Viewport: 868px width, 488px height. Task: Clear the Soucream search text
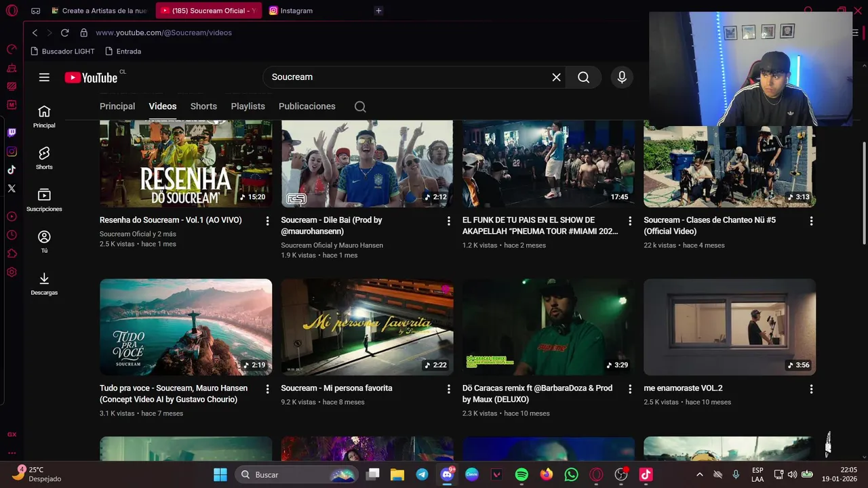click(x=556, y=77)
